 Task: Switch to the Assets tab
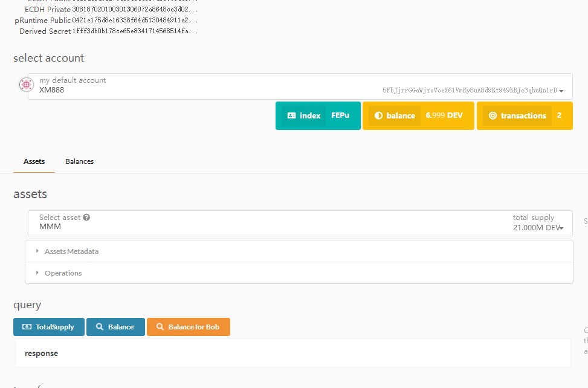pyautogui.click(x=34, y=161)
